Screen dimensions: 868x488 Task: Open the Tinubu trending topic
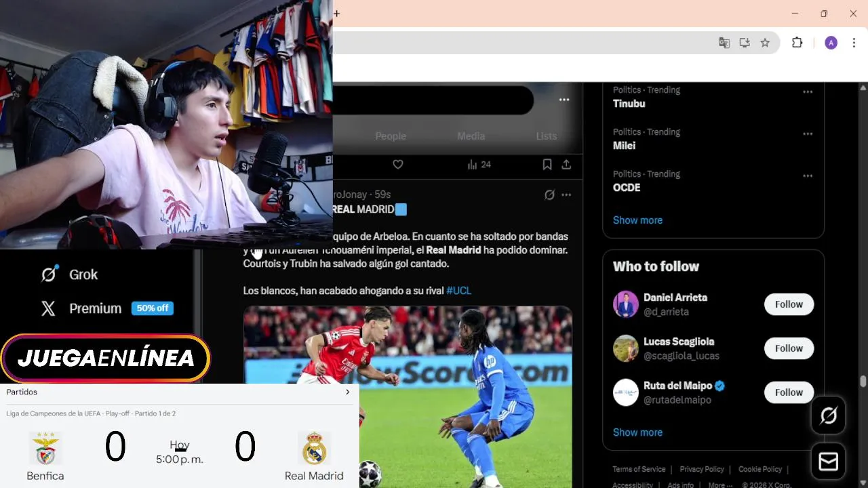(x=629, y=104)
